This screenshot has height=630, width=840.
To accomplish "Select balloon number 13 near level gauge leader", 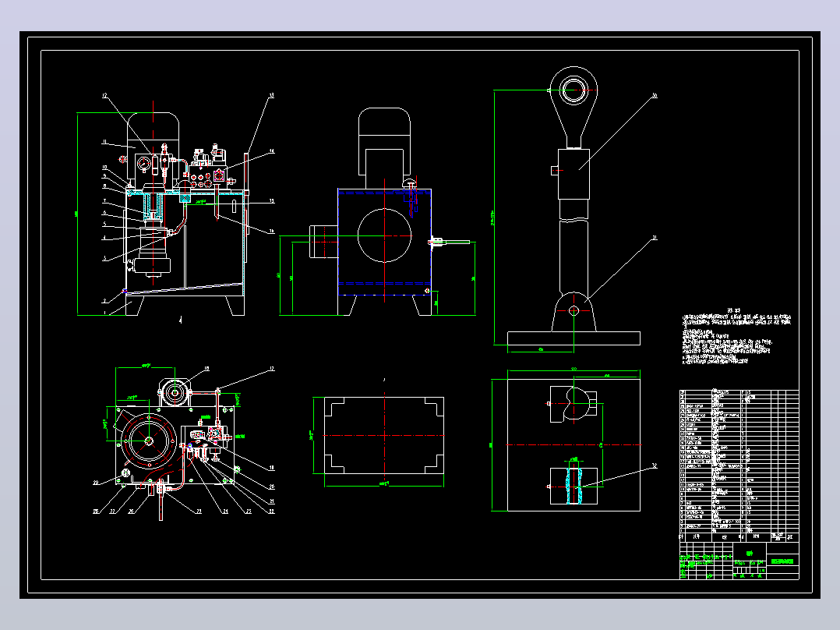I will [x=272, y=95].
